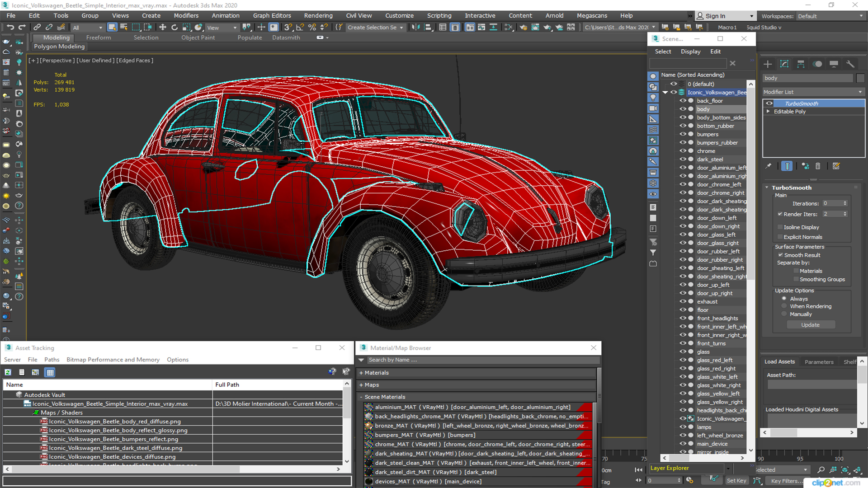Click the Redo arrow in main toolbar
868x488 pixels.
(x=22, y=28)
